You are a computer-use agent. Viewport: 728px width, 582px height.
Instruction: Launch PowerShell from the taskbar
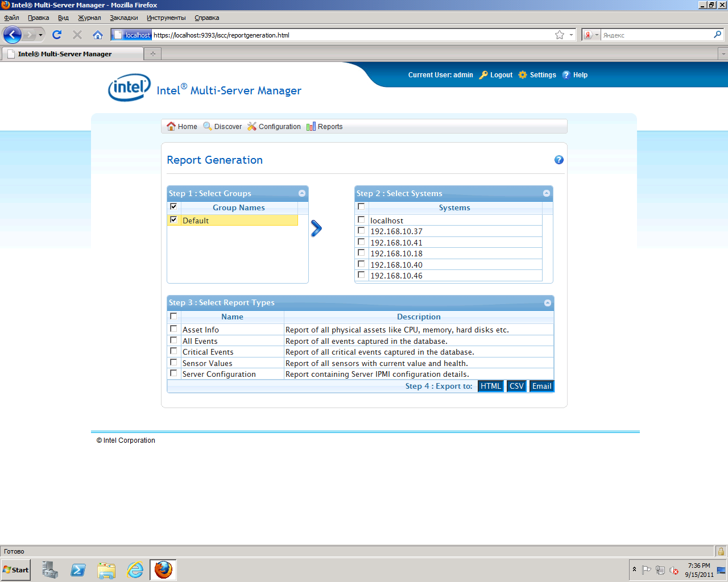[78, 569]
